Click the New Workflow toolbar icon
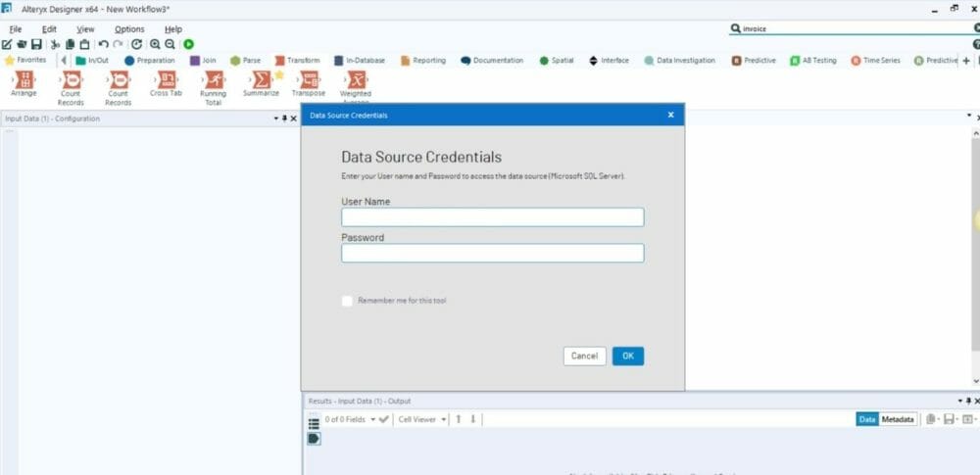The image size is (980, 475). 7,44
